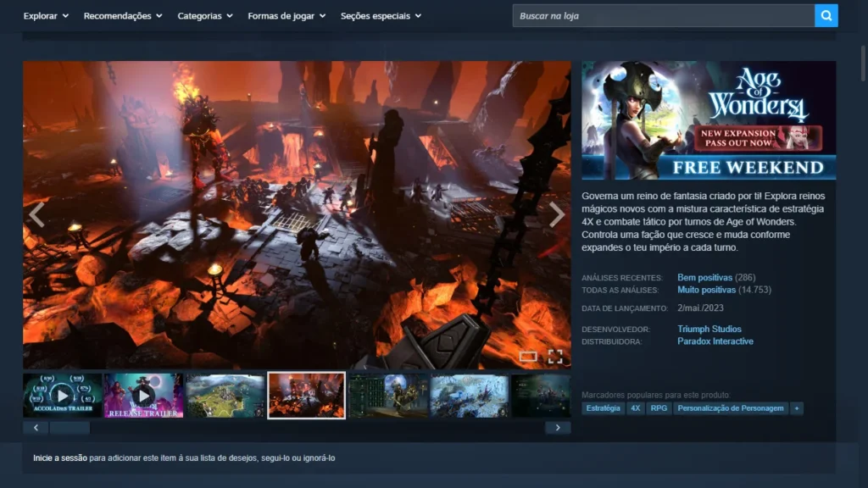This screenshot has width=868, height=488.
Task: Expand the Explorar dropdown menu
Action: (46, 16)
